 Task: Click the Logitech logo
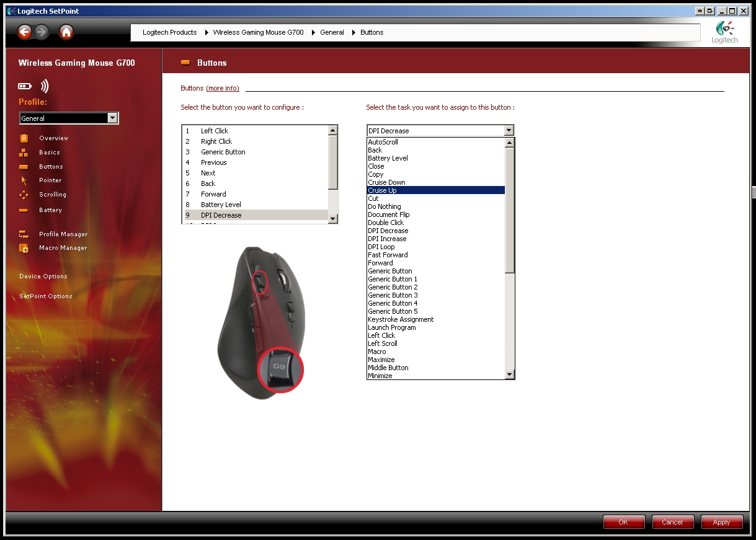[x=724, y=33]
